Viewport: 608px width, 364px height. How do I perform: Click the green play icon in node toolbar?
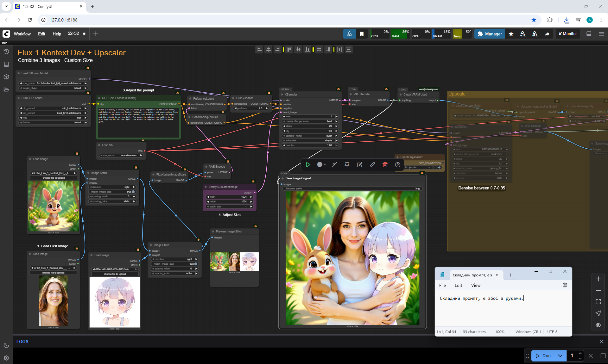coord(308,165)
